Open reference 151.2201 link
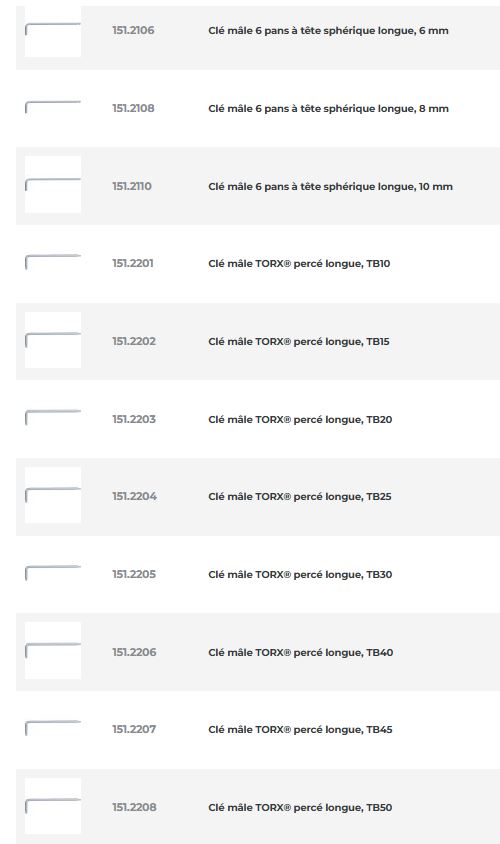This screenshot has height=844, width=500. [132, 263]
